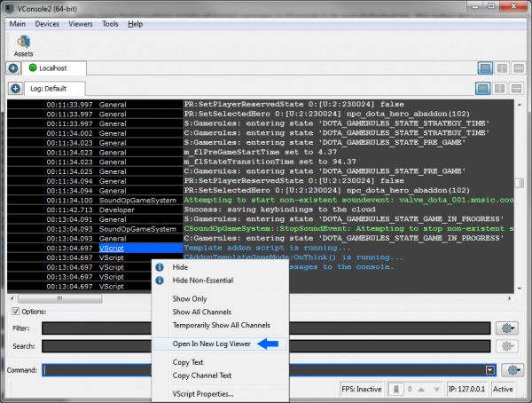
Task: Click the Search settings gear button
Action: [507, 346]
